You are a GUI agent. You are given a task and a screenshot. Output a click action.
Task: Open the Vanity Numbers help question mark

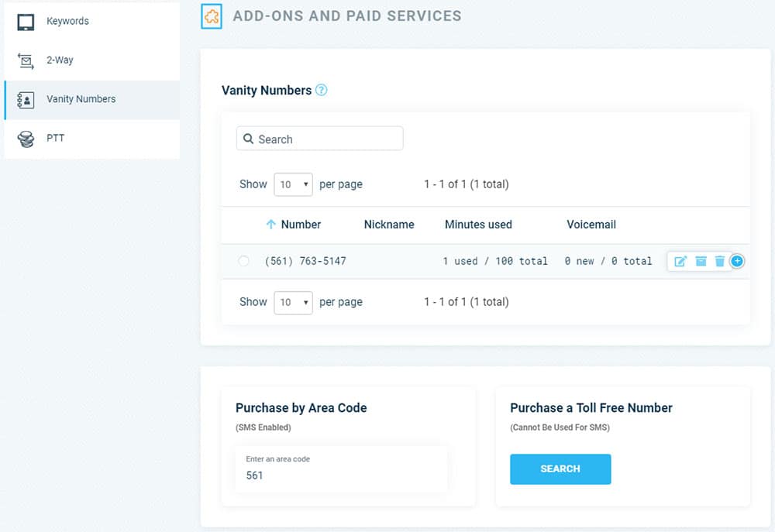[x=322, y=90]
